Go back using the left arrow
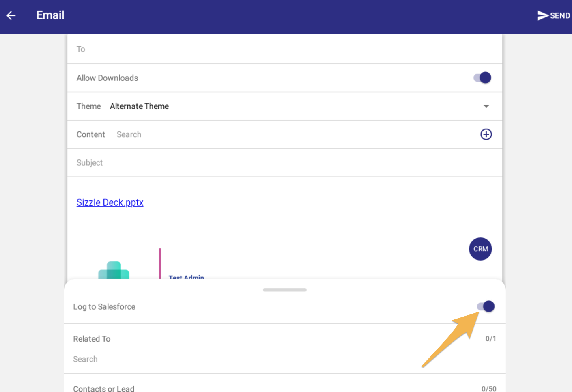The image size is (572, 392). (x=11, y=15)
